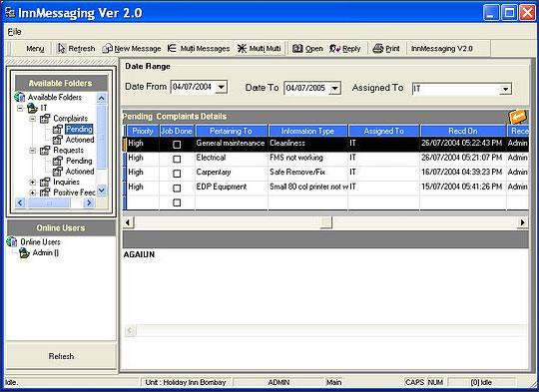Mark Job Done for EDP Equipment row
The height and width of the screenshot is (392, 539).
tap(177, 189)
